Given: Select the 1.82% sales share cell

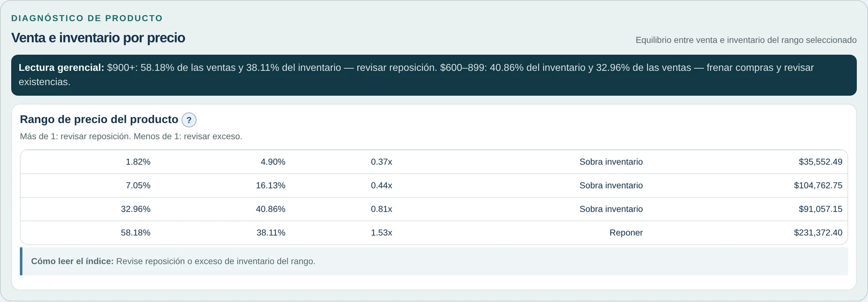Looking at the screenshot, I should pos(138,162).
